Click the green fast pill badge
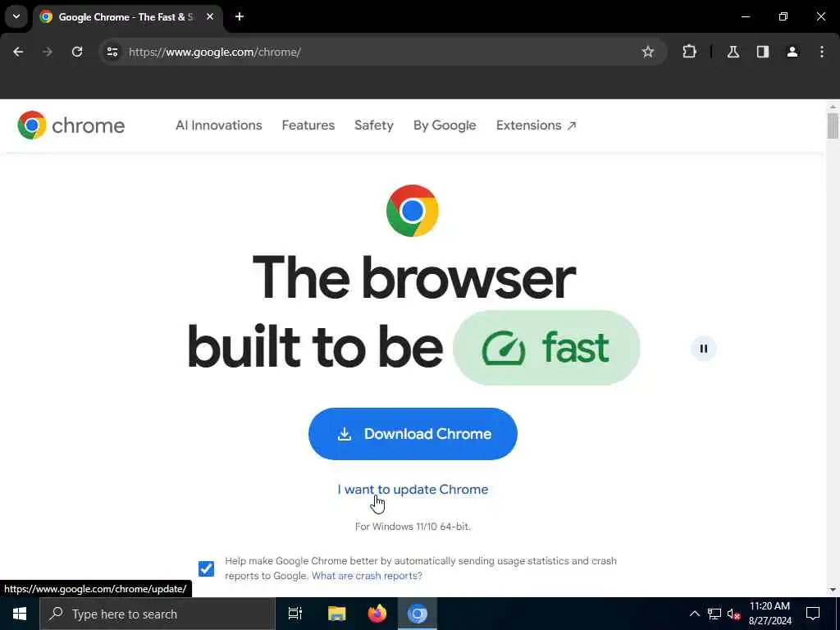Viewport: 840px width, 630px height. 546,348
